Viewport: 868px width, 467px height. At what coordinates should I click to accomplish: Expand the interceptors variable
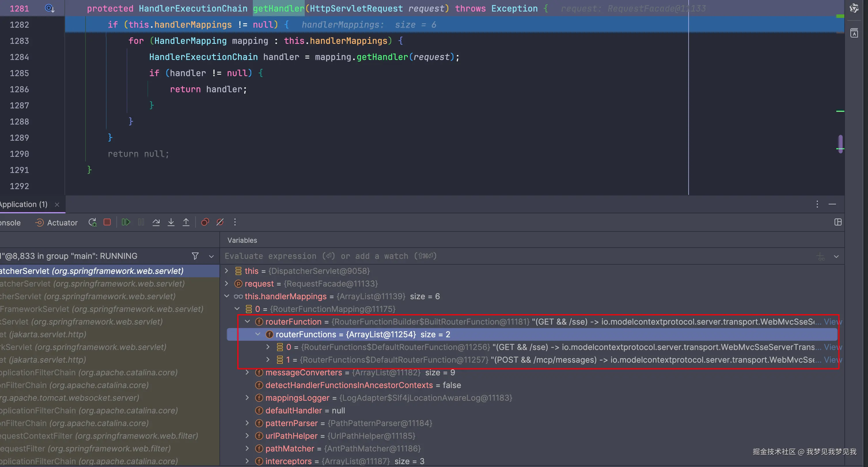click(247, 461)
